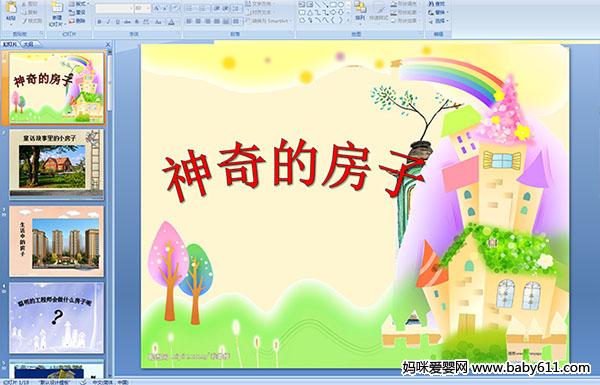
Task: Click the Paste clipboard icon
Action: pos(11,11)
